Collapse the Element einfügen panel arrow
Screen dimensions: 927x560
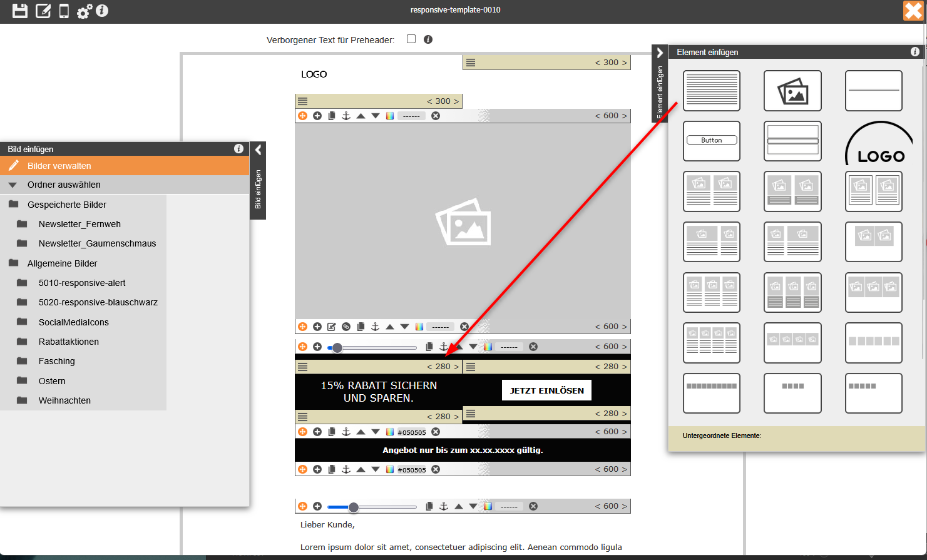click(x=660, y=53)
